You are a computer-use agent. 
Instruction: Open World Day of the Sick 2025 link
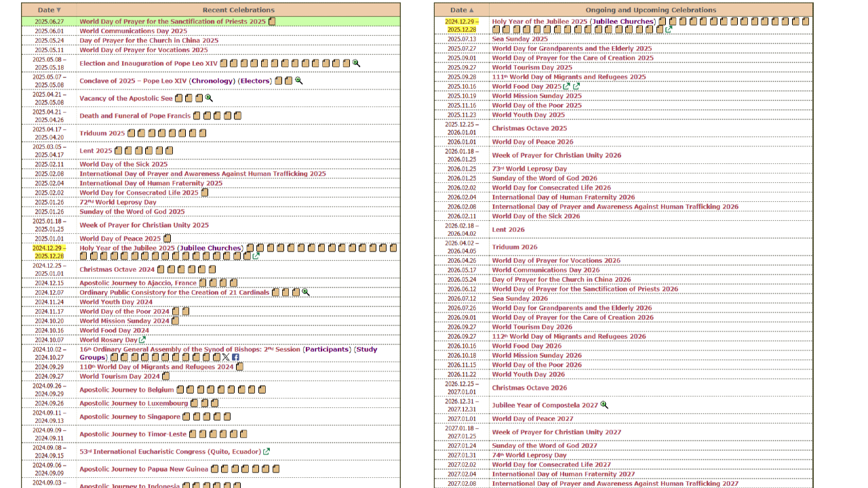[x=123, y=165]
